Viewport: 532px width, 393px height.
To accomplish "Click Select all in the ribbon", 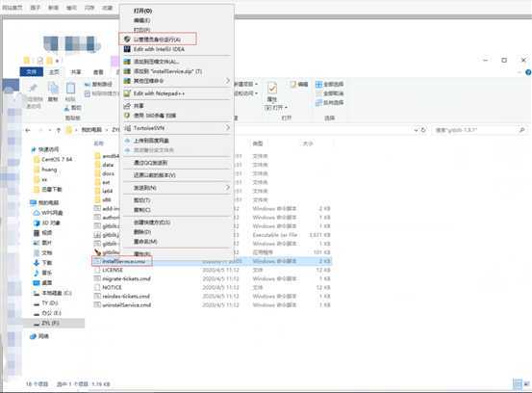I will (x=329, y=84).
